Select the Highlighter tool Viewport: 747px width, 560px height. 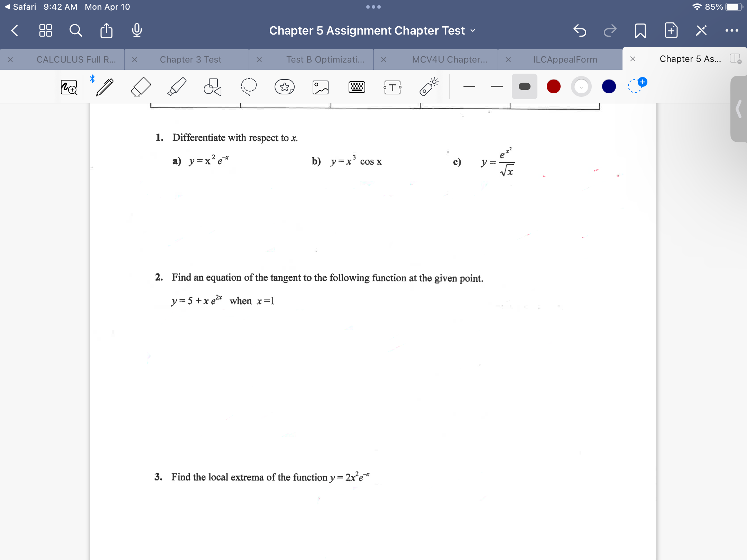(177, 86)
